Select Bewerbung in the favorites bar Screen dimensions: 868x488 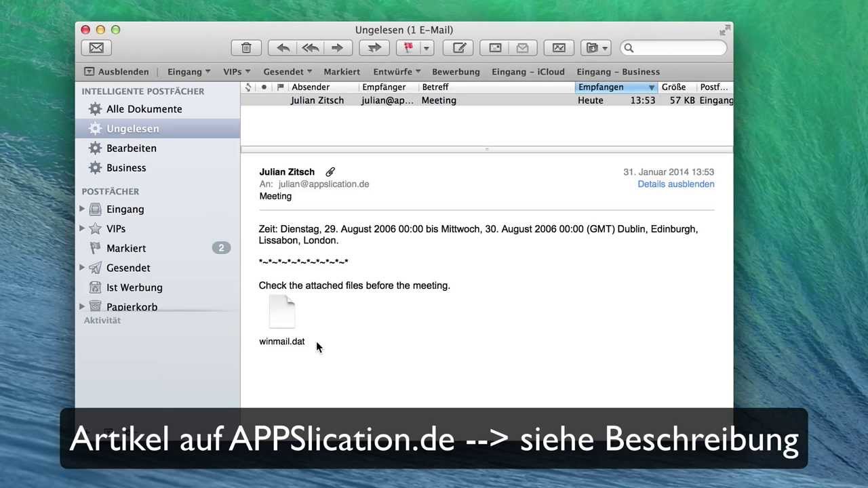click(456, 72)
